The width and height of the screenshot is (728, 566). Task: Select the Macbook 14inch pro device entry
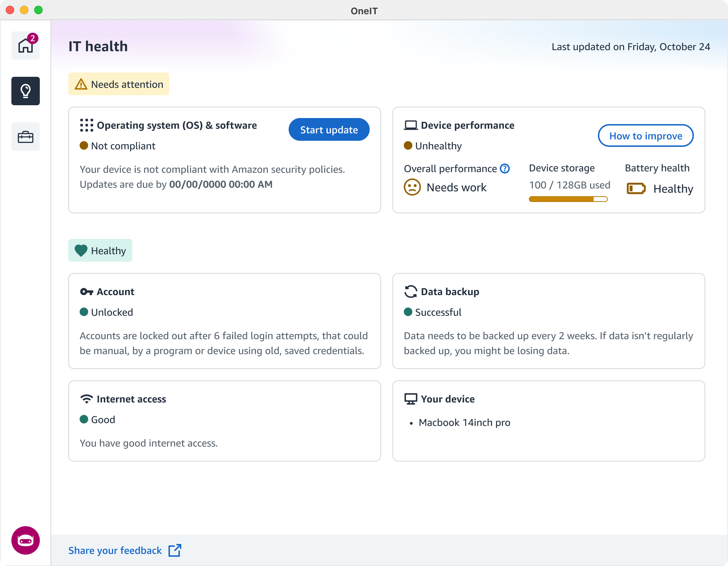[x=464, y=422]
